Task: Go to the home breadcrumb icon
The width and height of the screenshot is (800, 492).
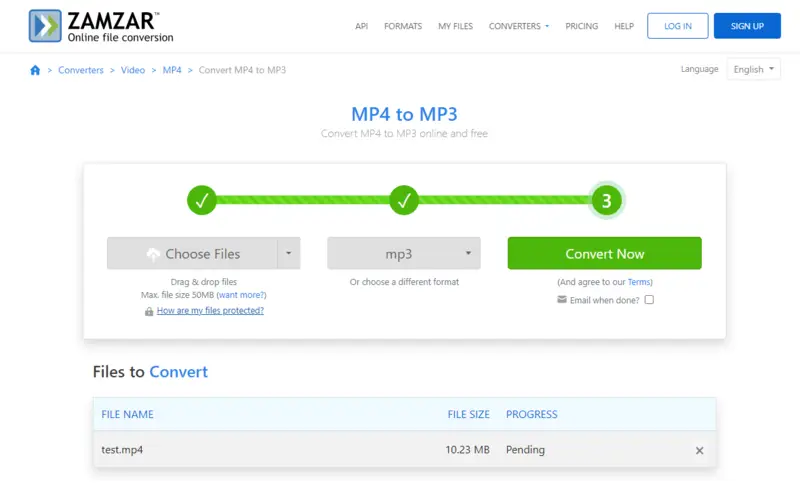Action: [35, 70]
